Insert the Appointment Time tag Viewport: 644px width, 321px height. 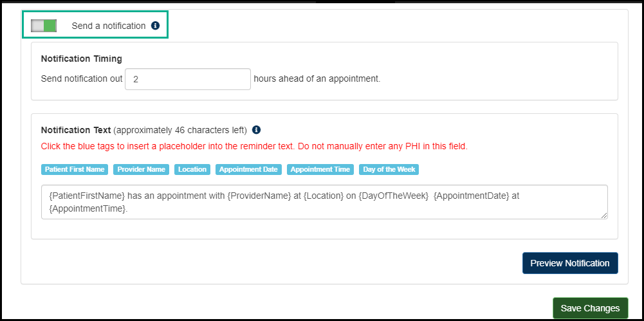pyautogui.click(x=320, y=169)
